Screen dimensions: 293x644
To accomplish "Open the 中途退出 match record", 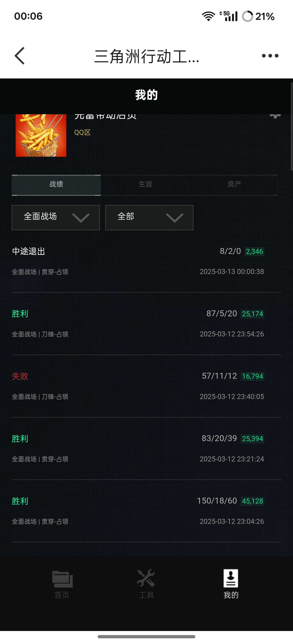I will click(146, 261).
